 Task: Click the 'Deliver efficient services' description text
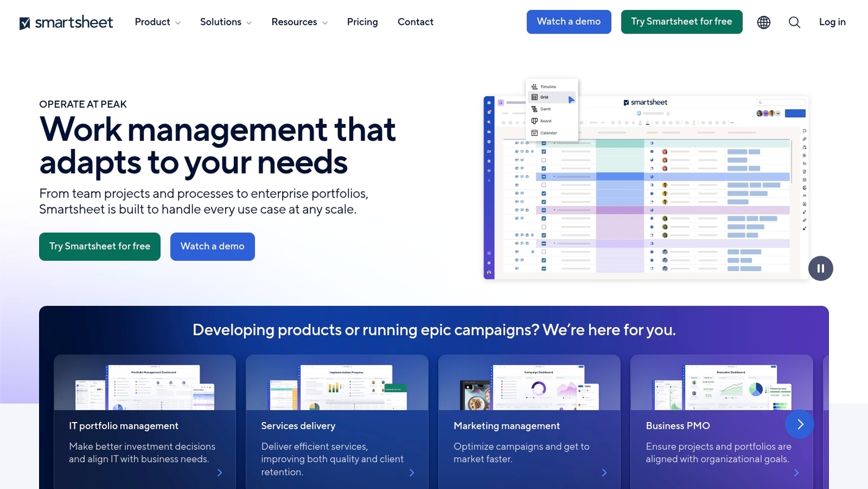click(x=332, y=459)
